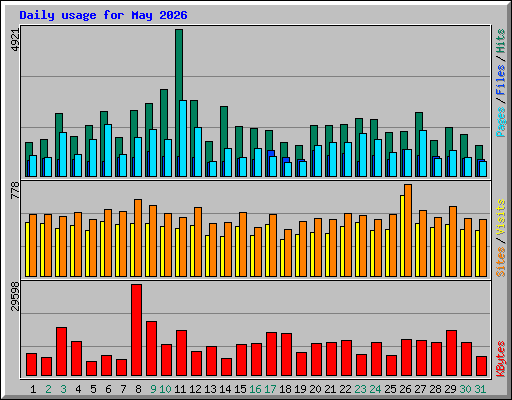Select the red KBytes bar for day 9
512x400 pixels.
[x=151, y=348]
